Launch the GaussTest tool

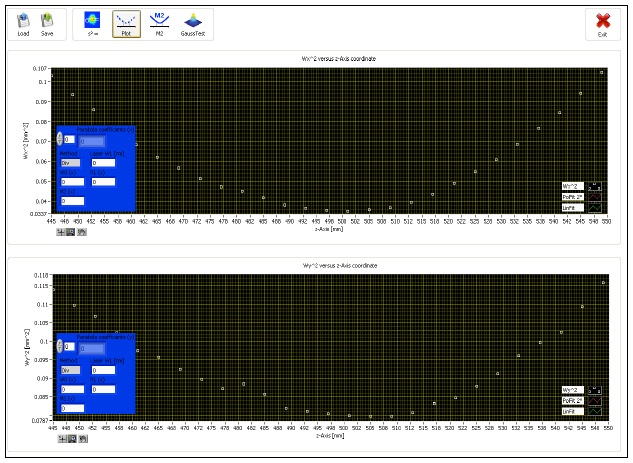pyautogui.click(x=193, y=23)
